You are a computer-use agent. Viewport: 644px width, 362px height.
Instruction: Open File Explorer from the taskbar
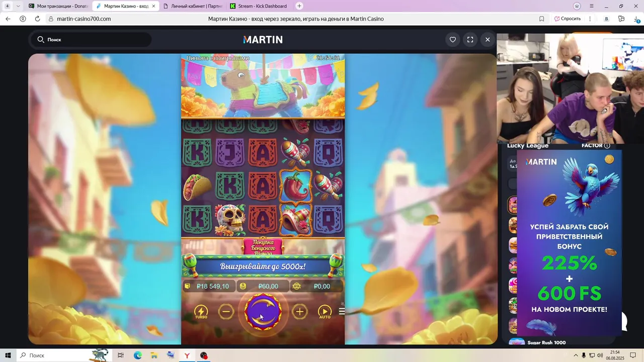[x=154, y=355]
